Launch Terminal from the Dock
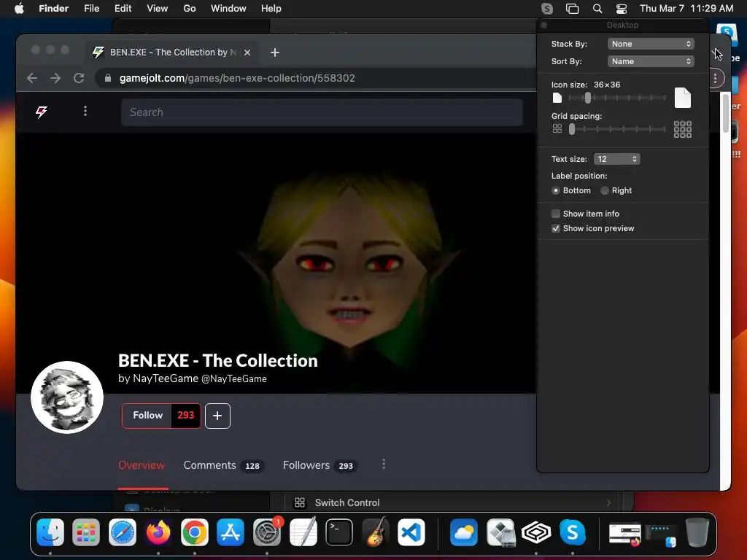The image size is (747, 560). (x=339, y=532)
